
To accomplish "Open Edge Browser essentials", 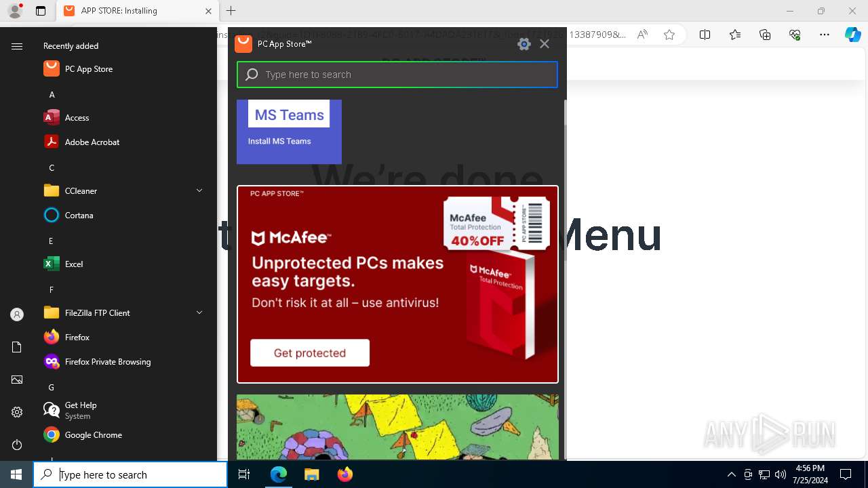I will pyautogui.click(x=795, y=35).
